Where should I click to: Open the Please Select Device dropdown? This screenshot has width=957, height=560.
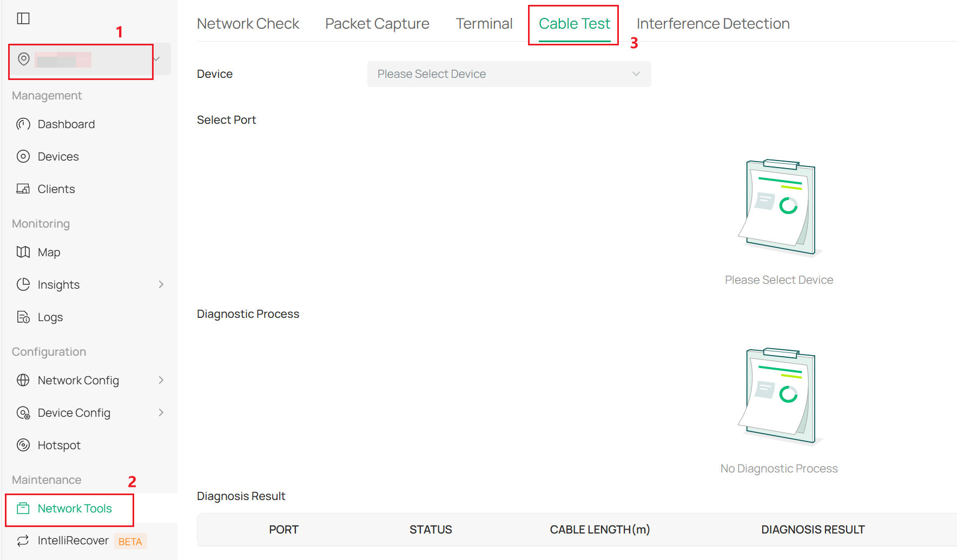click(509, 74)
